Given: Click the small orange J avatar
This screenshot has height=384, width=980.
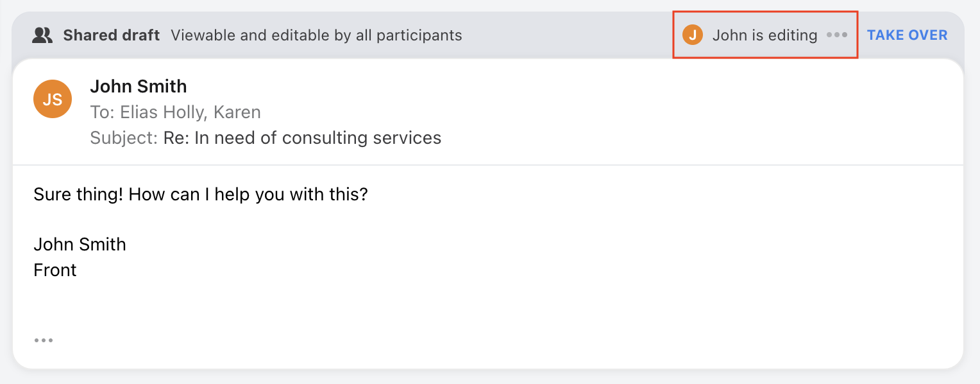Looking at the screenshot, I should [x=693, y=35].
